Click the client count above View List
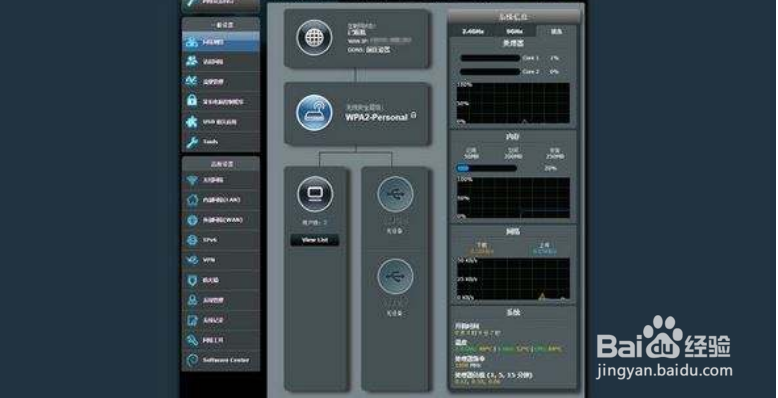Screen dimensions: 778x398 (315, 223)
